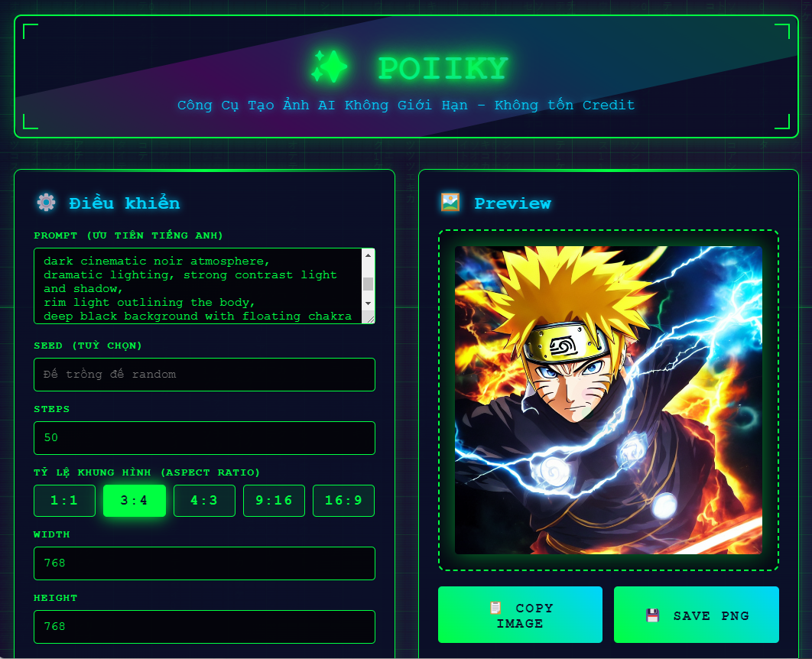Click the picture icon beside Preview heading
The image size is (812, 659).
(x=450, y=202)
